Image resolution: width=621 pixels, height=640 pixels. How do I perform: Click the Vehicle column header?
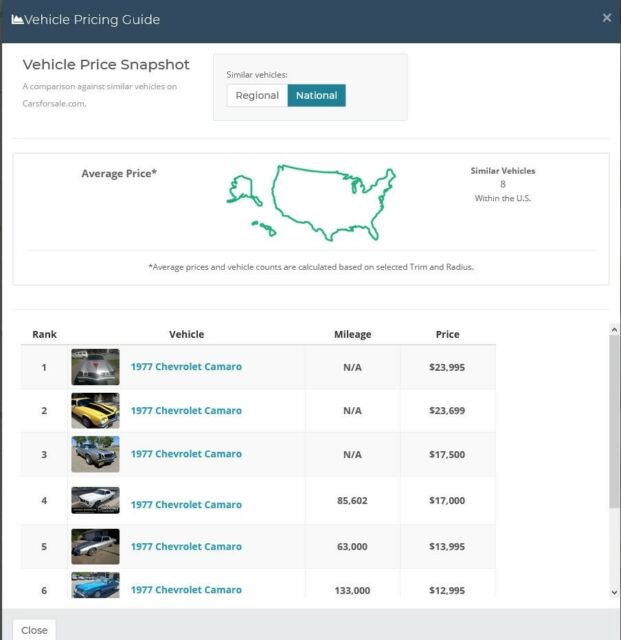tap(187, 334)
